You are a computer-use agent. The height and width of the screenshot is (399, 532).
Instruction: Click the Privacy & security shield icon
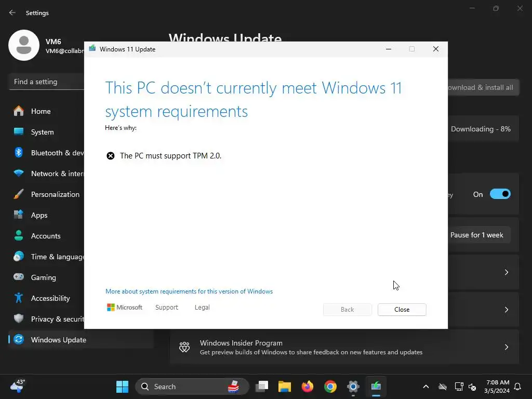coord(19,318)
